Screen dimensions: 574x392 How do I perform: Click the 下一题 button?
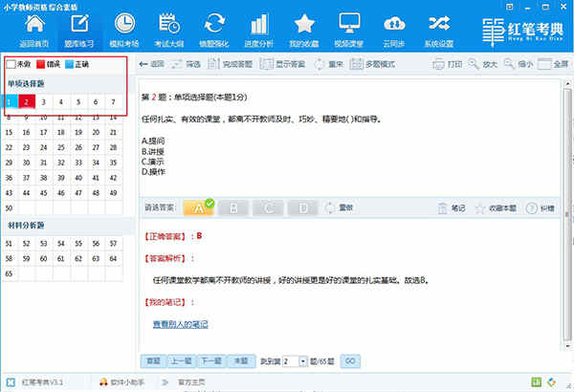211,360
